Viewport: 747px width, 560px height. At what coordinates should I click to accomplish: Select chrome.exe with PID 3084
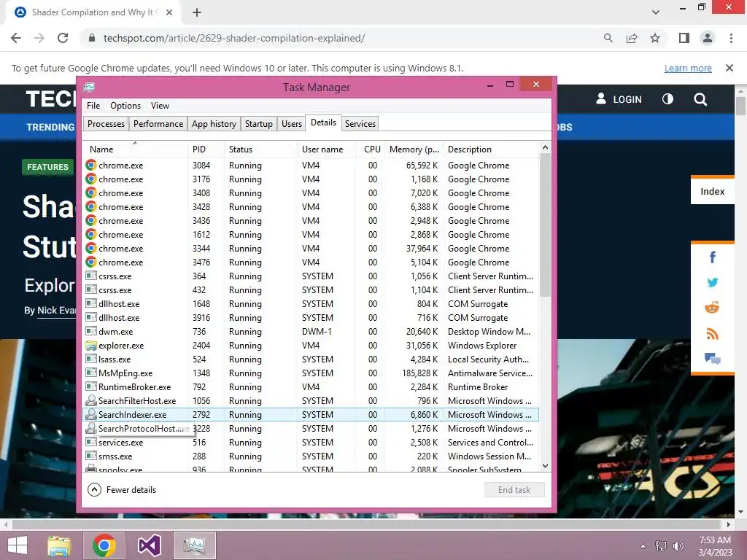pos(311,166)
